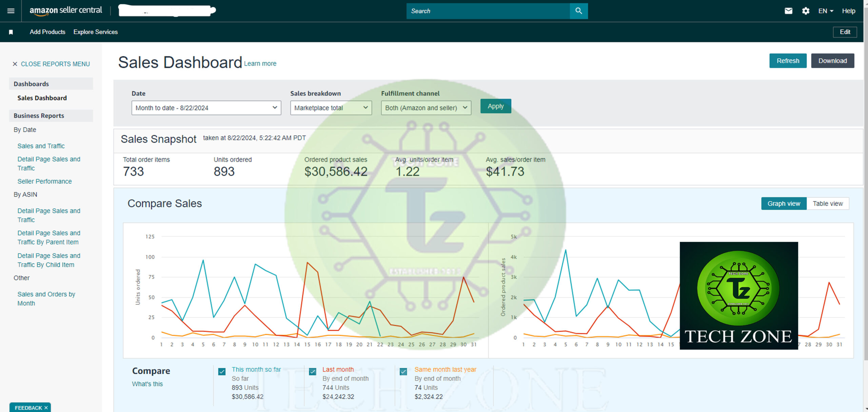Click the Units ordered value 893
Viewport: 868px width, 412px height.
tap(224, 171)
